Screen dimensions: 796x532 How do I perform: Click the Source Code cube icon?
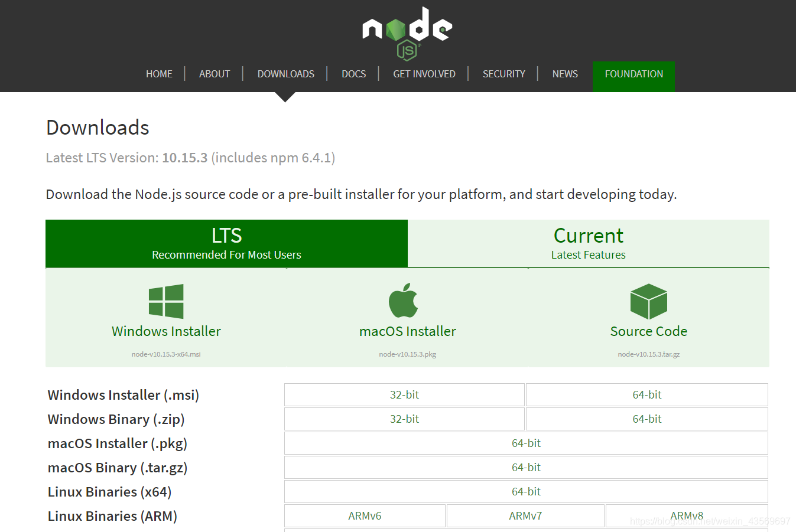(x=649, y=302)
